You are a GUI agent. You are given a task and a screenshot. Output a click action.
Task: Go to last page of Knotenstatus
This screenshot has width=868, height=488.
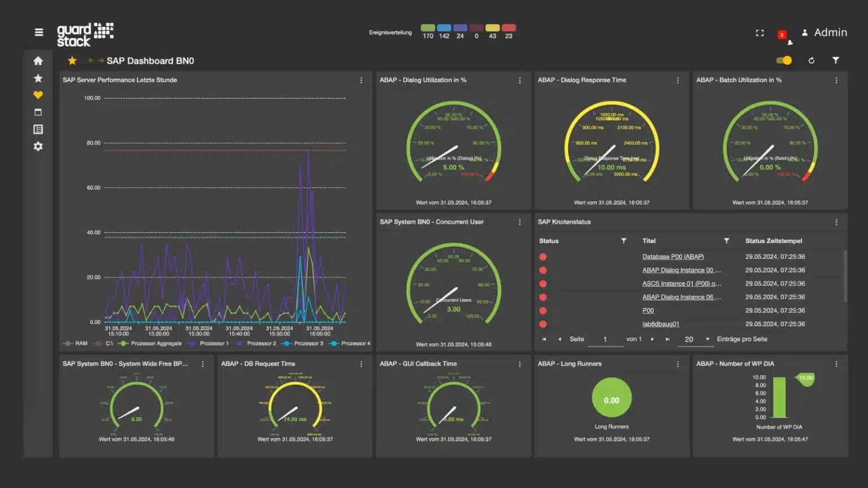[667, 339]
